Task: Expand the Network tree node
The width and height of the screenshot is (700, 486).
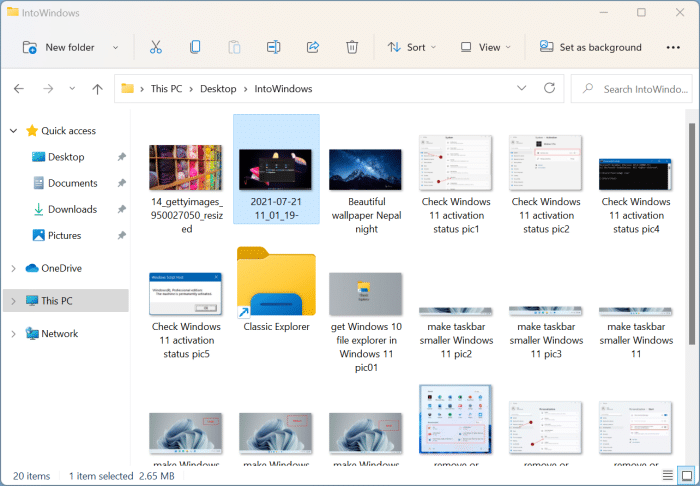Action: [x=13, y=333]
